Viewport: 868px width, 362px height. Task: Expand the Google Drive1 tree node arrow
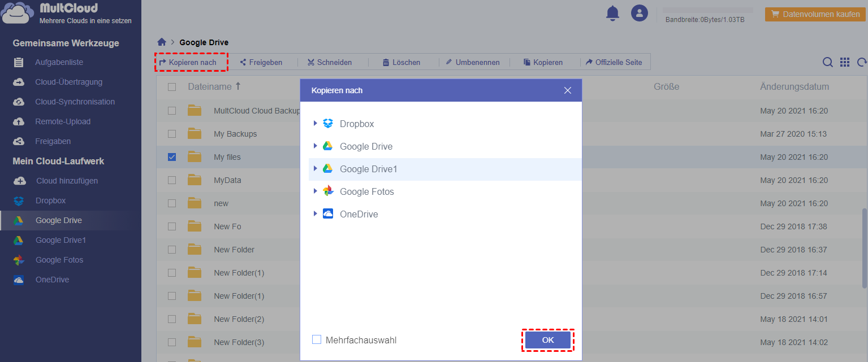316,168
